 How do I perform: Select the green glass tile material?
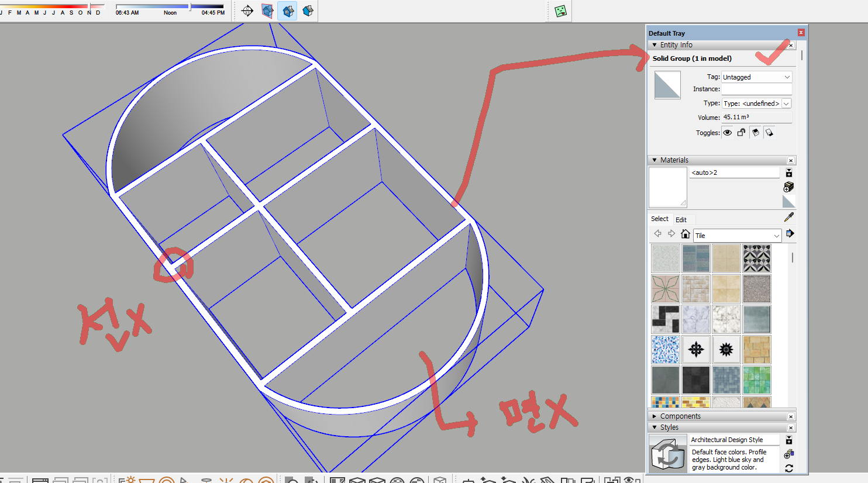[x=757, y=380]
